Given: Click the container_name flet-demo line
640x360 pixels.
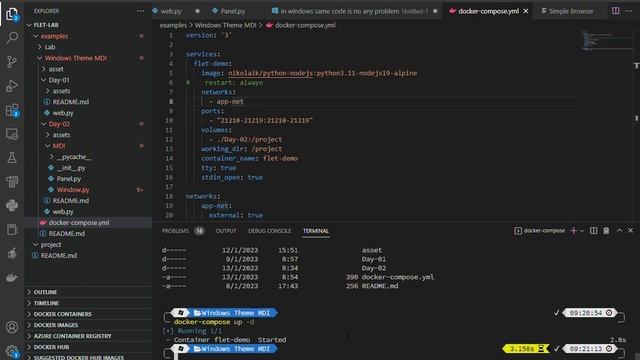Looking at the screenshot, I should 249,158.
